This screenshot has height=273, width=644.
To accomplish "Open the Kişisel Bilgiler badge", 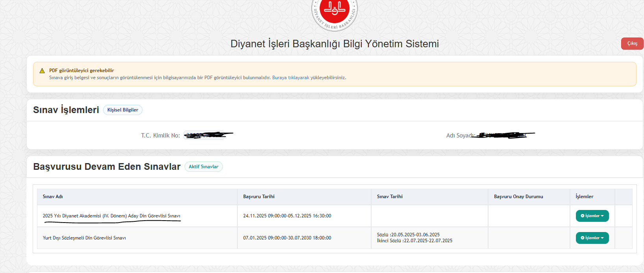I will (x=122, y=110).
